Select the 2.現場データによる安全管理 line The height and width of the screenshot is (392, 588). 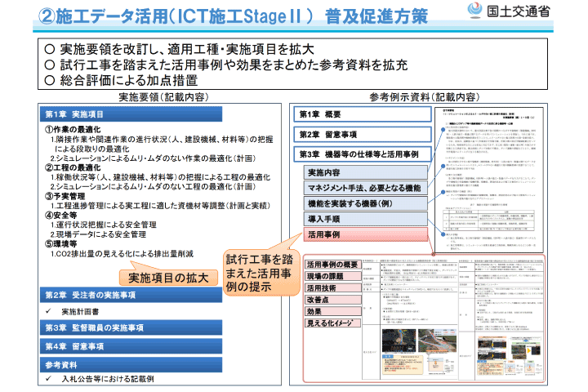point(98,234)
